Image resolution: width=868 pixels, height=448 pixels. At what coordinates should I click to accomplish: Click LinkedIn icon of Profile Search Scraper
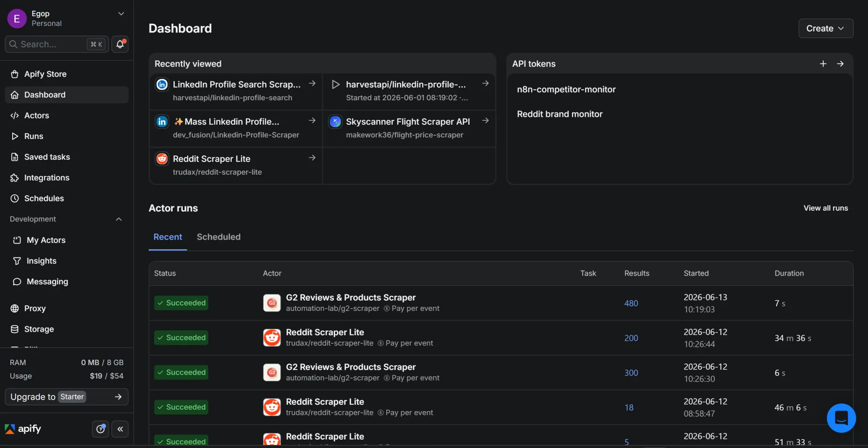tap(162, 84)
